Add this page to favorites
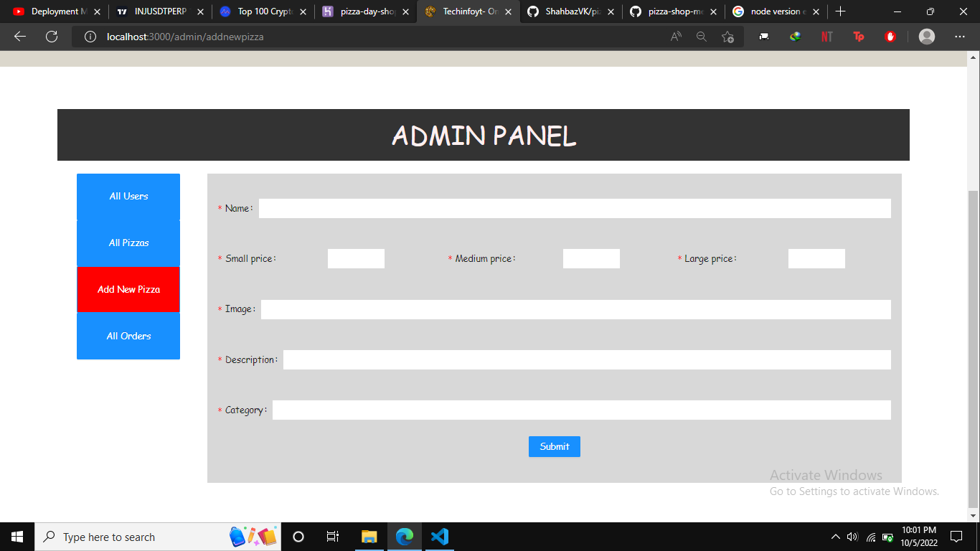This screenshot has height=551, width=980. point(727,36)
